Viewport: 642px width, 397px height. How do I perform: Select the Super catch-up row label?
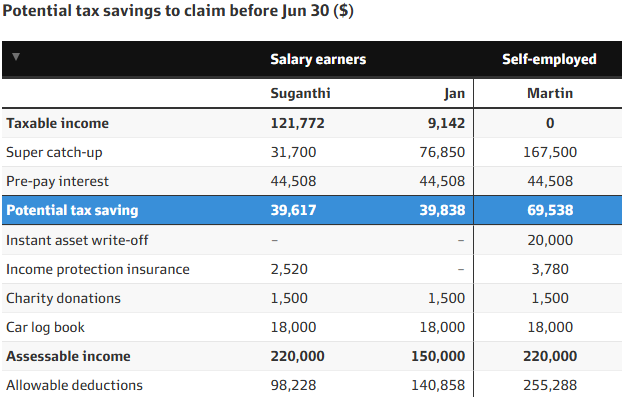pyautogui.click(x=54, y=152)
